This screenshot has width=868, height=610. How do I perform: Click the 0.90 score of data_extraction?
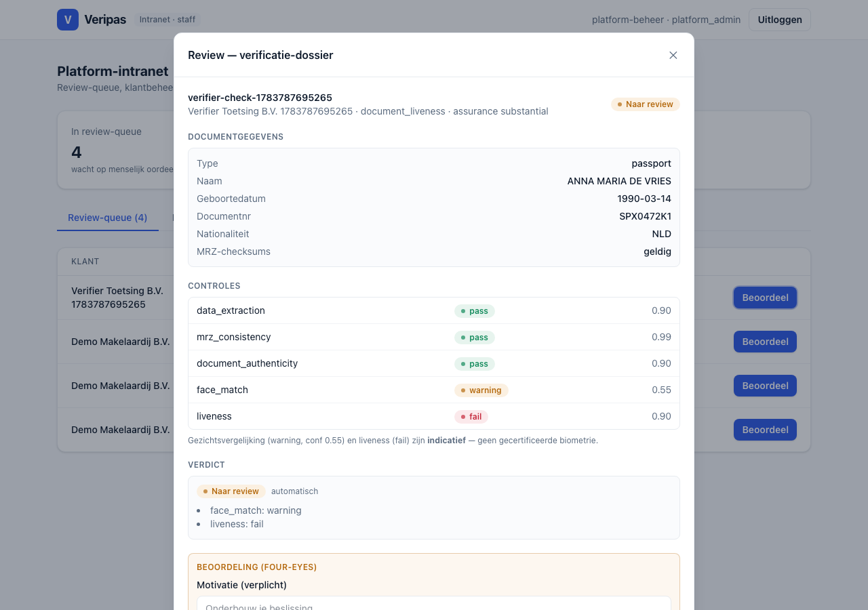[x=661, y=310]
